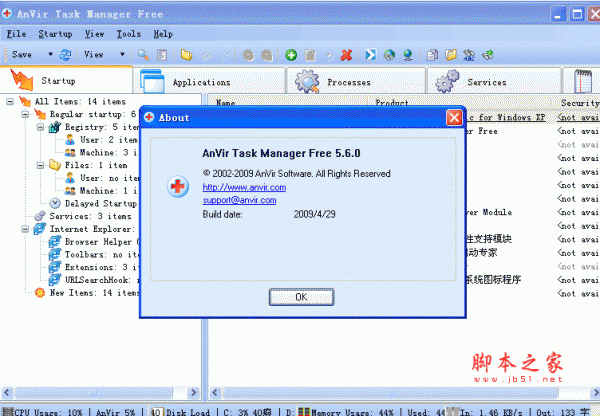Screen dimensions: 600x416
Task: Click the clock icon beside Delayed Startup
Action: point(55,203)
